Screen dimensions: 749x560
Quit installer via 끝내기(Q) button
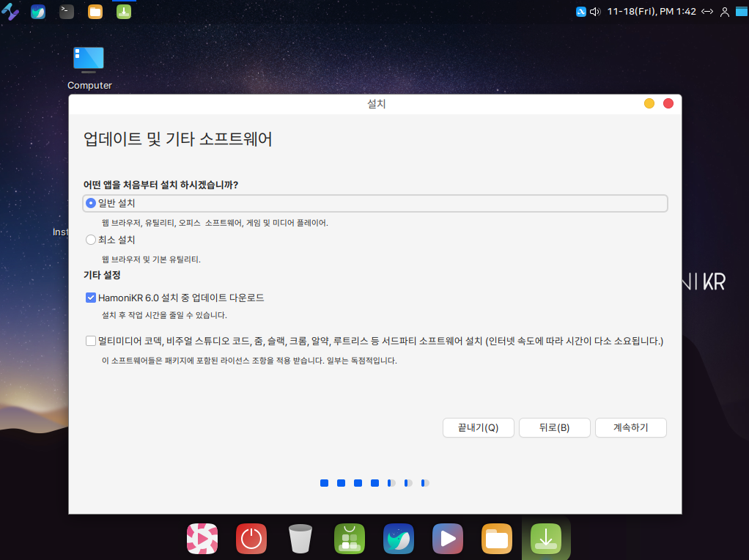[x=478, y=427]
